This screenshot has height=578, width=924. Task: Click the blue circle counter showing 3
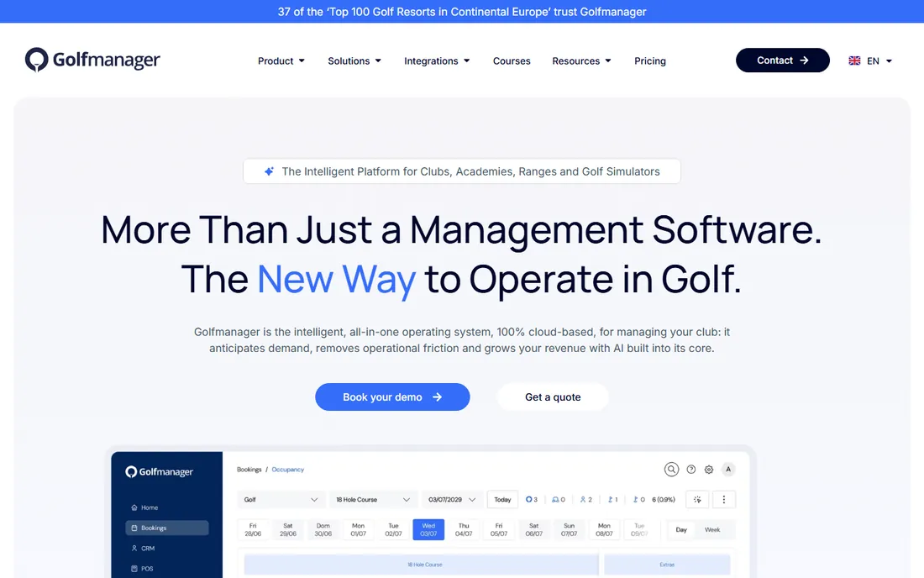tap(532, 500)
